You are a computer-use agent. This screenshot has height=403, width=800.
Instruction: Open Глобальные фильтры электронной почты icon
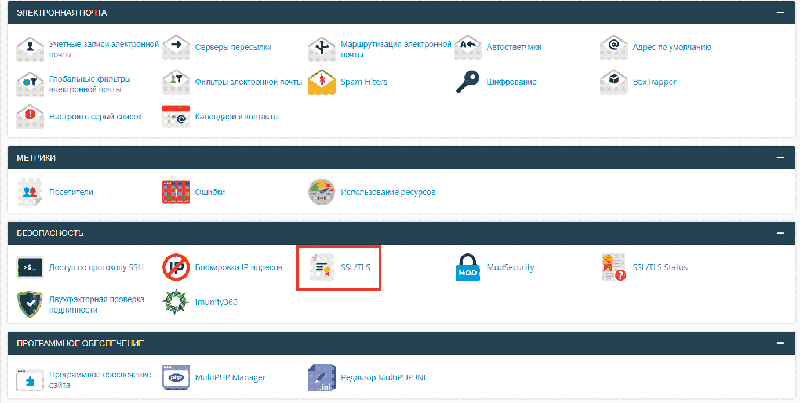[x=30, y=83]
